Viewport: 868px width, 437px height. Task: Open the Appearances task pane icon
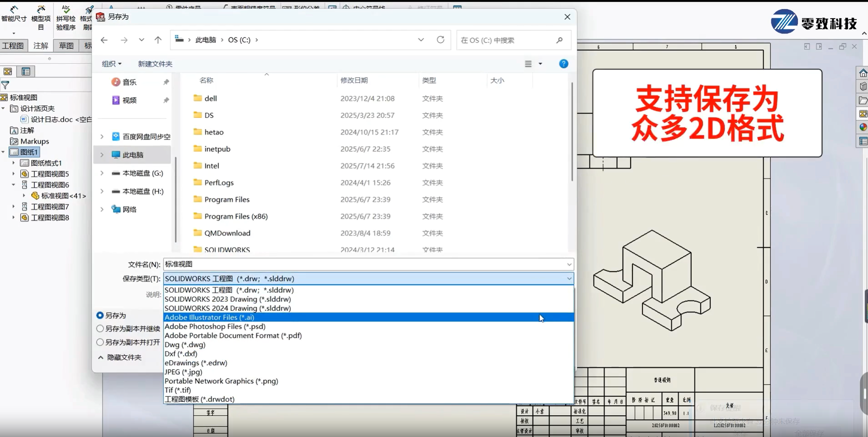(863, 127)
